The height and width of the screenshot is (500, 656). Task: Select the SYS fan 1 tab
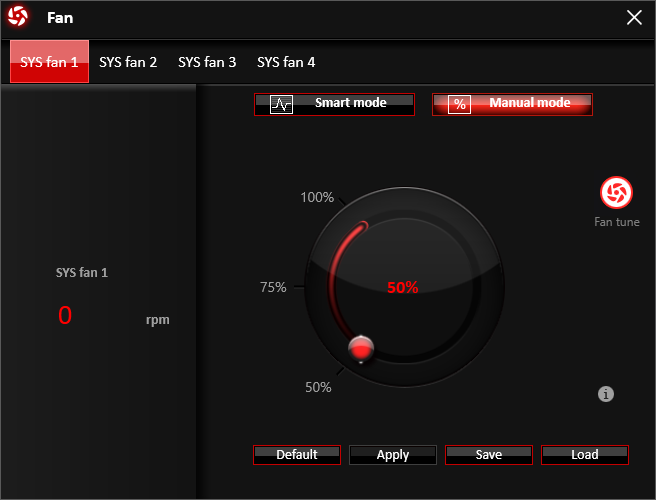tap(49, 62)
